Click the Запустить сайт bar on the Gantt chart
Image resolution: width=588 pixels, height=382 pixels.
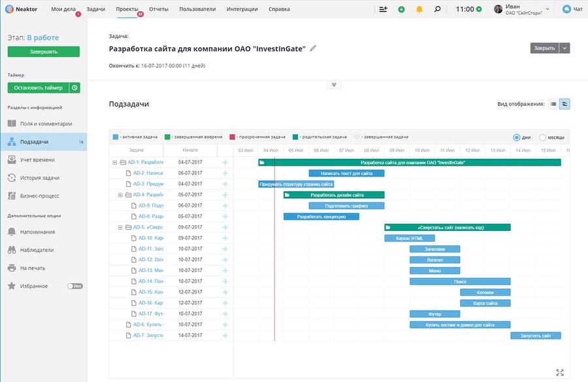coord(536,335)
